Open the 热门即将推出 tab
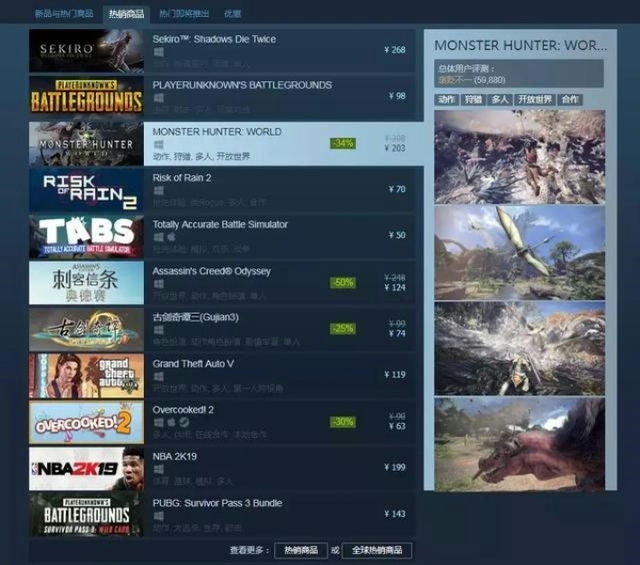This screenshot has width=640, height=565. 184,14
